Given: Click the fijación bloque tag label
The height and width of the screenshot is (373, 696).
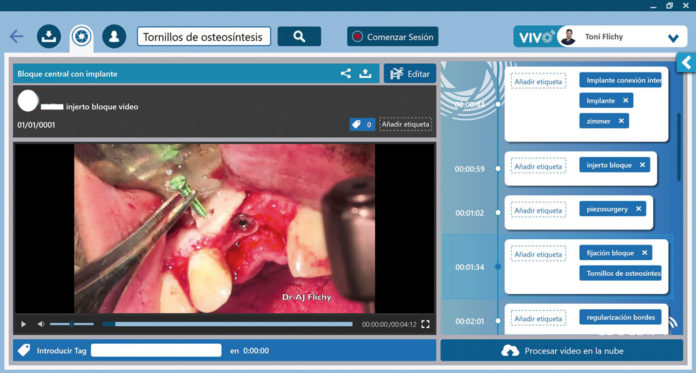Looking at the screenshot, I should pos(610,253).
